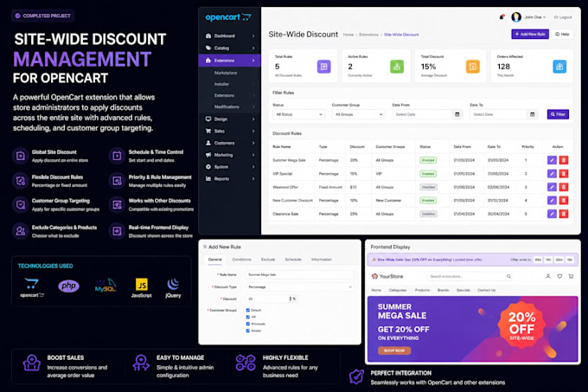This screenshot has height=392, width=588.
Task: Edit the VIP Special rule
Action: (x=552, y=174)
